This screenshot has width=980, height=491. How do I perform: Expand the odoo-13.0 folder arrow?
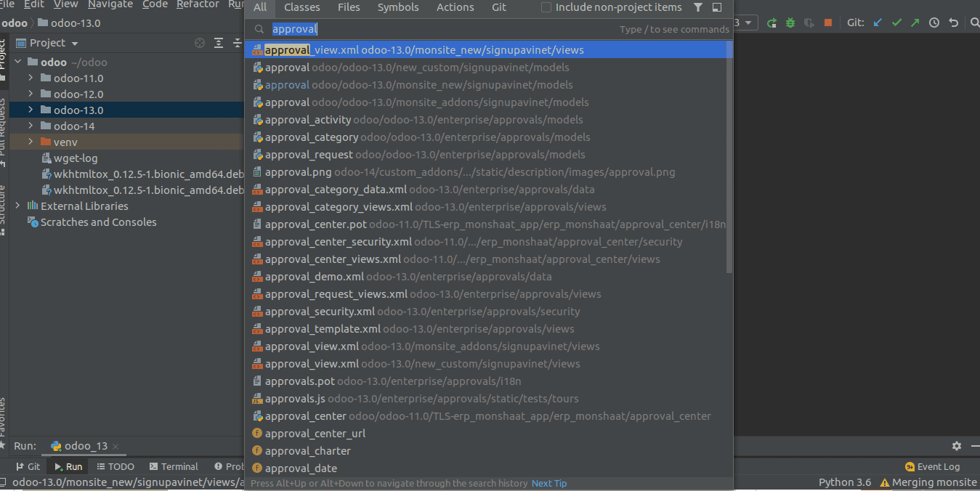pos(31,110)
